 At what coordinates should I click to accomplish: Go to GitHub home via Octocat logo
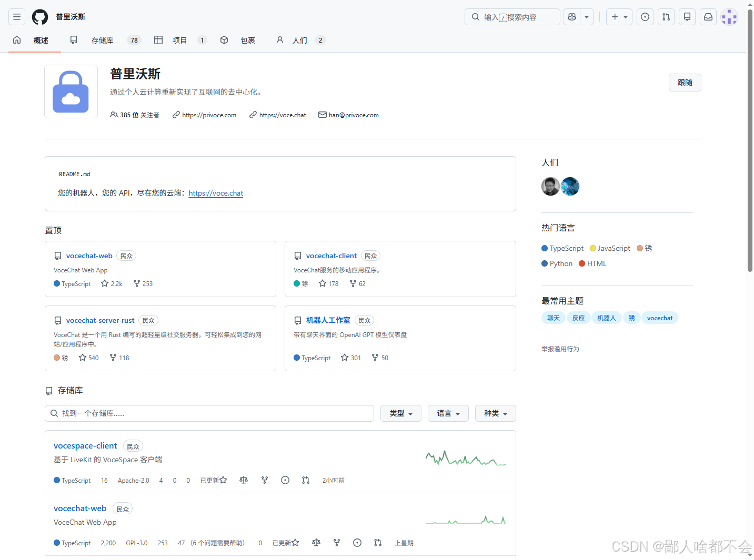point(40,17)
